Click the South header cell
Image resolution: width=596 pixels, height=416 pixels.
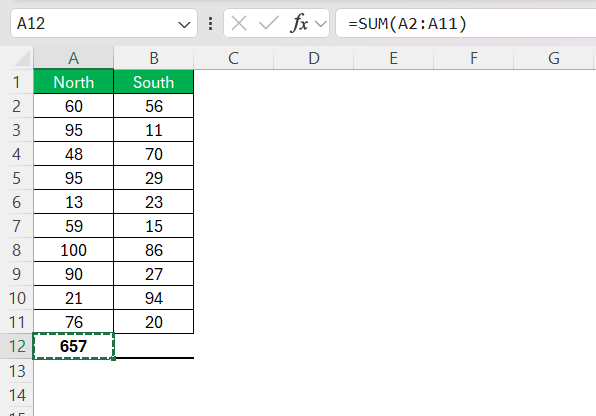(154, 82)
